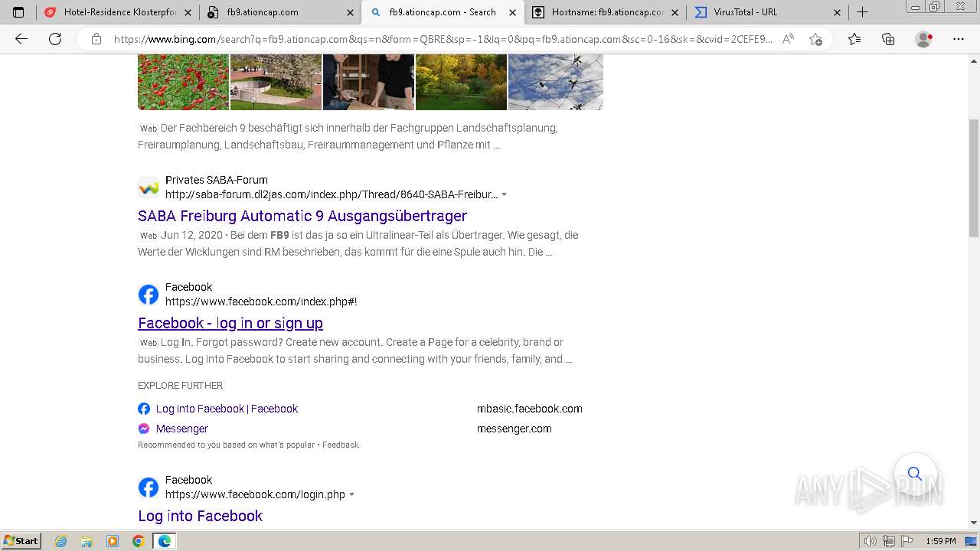Image resolution: width=980 pixels, height=551 pixels.
Task: Open SABA Freiburg Automatic 9 Ausgangsübertrager result
Action: [x=302, y=216]
